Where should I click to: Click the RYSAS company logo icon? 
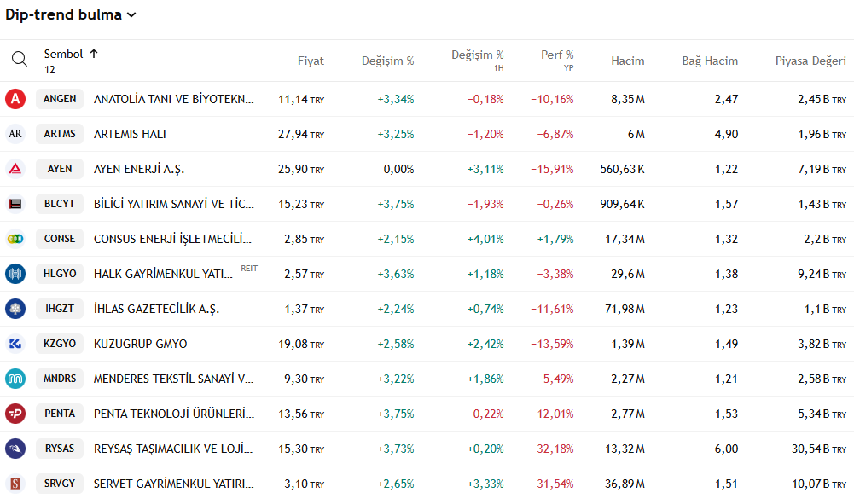[15, 449]
